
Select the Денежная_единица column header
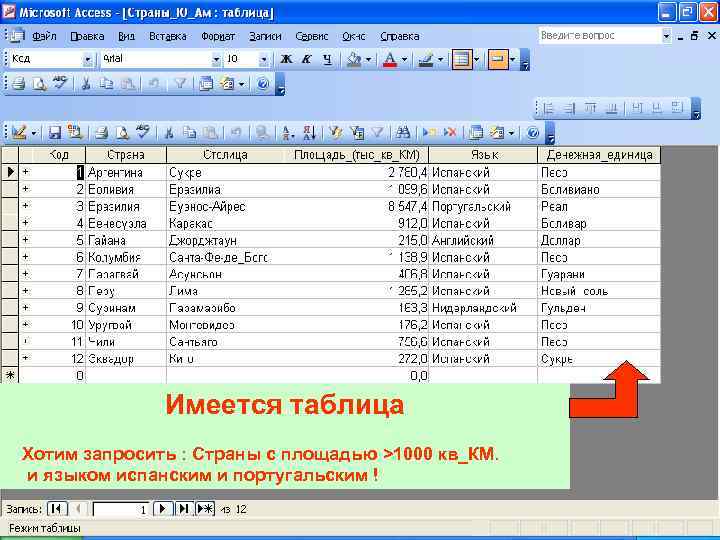click(x=599, y=155)
